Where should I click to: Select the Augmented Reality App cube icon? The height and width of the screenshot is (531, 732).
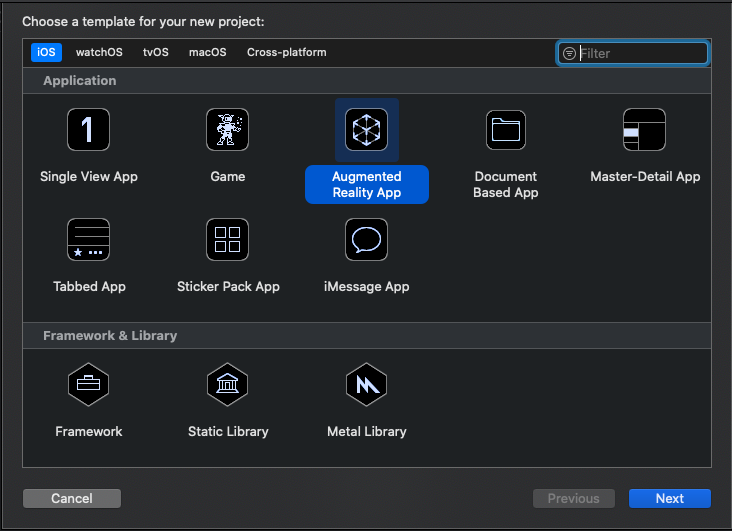(366, 129)
